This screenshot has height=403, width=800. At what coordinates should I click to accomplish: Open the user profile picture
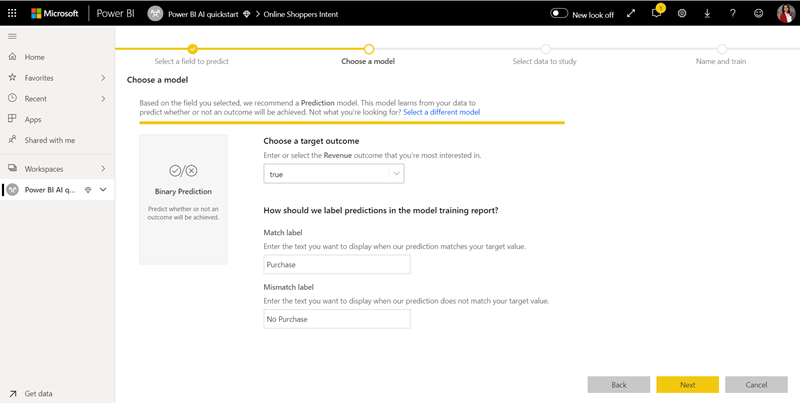point(785,13)
